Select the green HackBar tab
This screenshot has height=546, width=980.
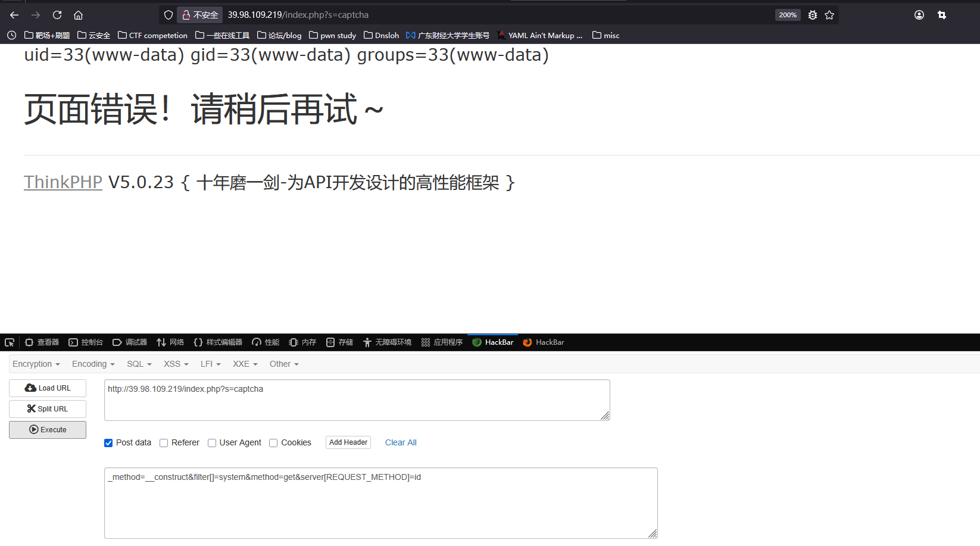click(x=493, y=342)
